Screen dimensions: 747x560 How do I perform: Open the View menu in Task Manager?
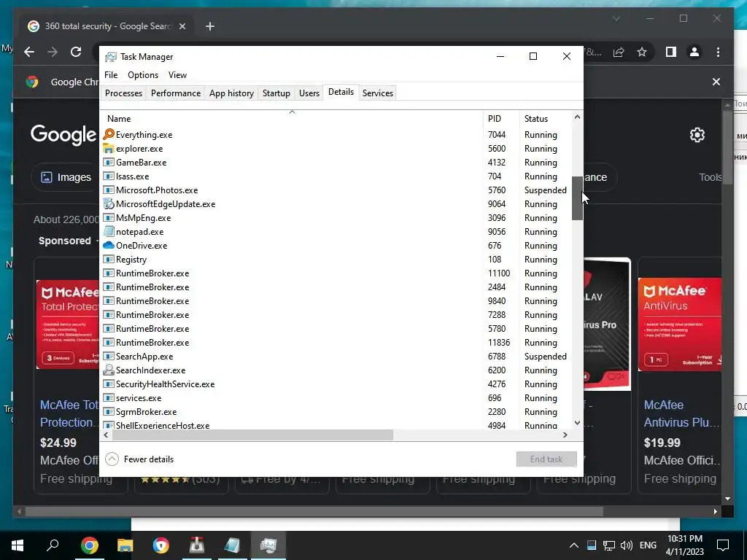pyautogui.click(x=177, y=75)
